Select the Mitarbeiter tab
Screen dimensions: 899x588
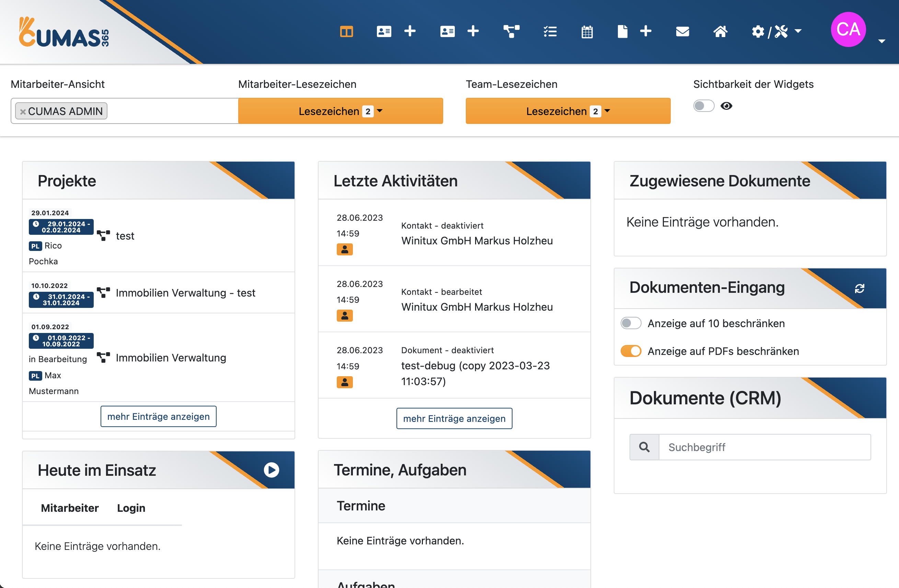point(69,508)
